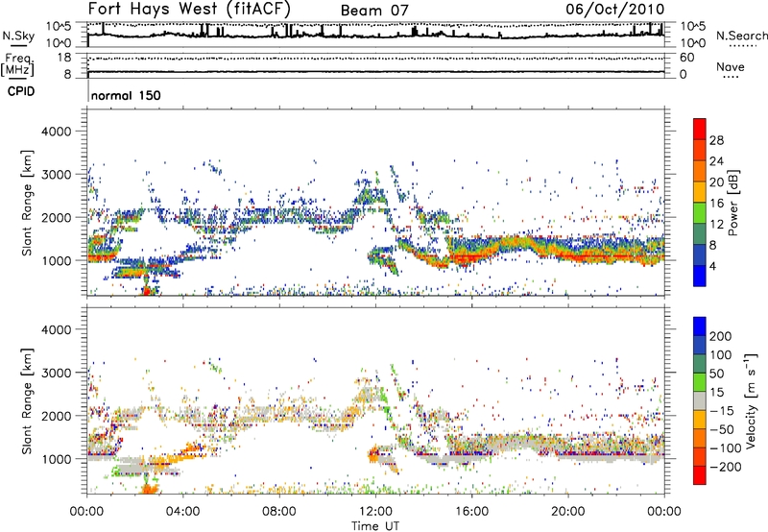Select the "3000" tick in the velocity panel

click(57, 373)
